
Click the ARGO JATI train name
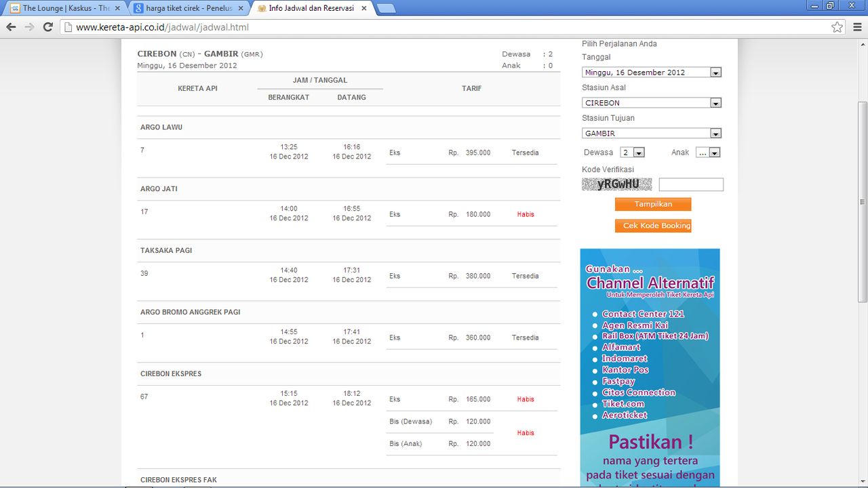pos(159,189)
